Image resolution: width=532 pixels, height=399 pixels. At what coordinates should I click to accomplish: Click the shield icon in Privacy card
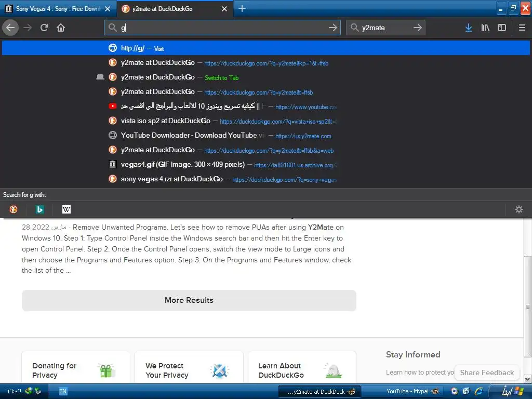click(x=220, y=370)
